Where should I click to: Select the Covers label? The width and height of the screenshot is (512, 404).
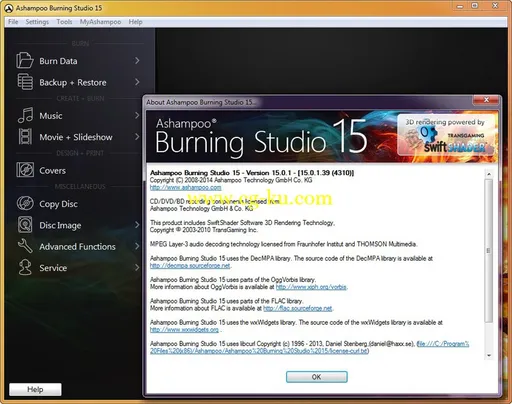(52, 170)
